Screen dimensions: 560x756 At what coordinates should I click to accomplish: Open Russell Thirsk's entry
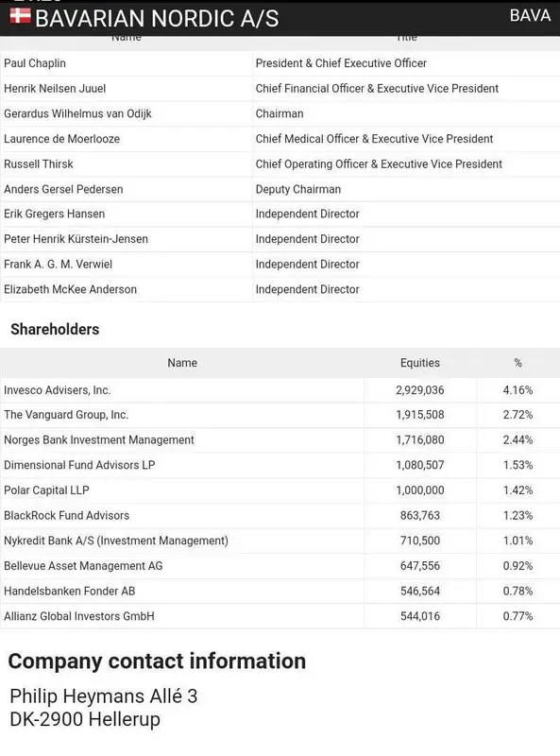(x=39, y=163)
